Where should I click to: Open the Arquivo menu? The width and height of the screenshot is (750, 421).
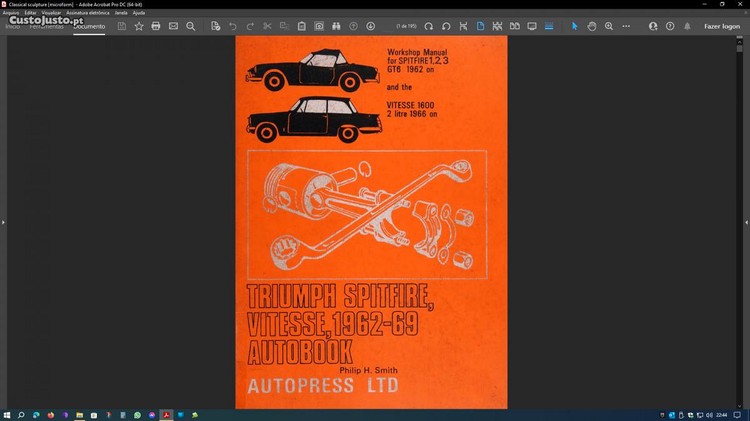[x=10, y=13]
